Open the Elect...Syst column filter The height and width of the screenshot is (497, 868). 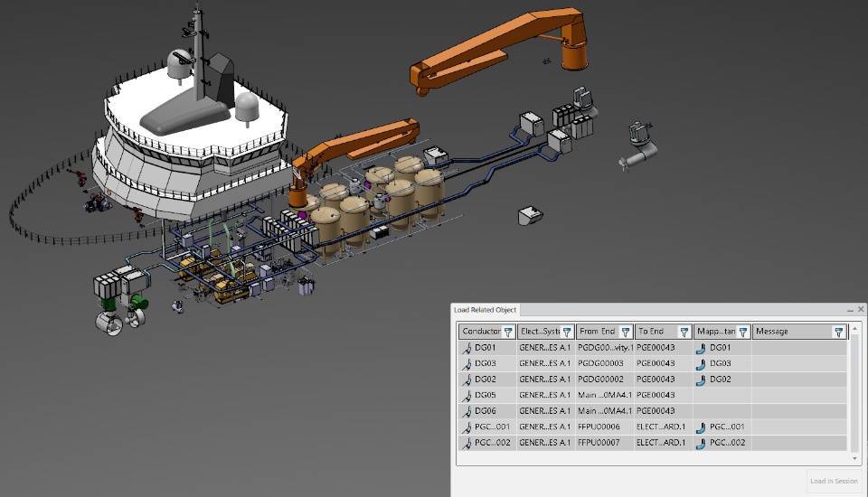[567, 332]
